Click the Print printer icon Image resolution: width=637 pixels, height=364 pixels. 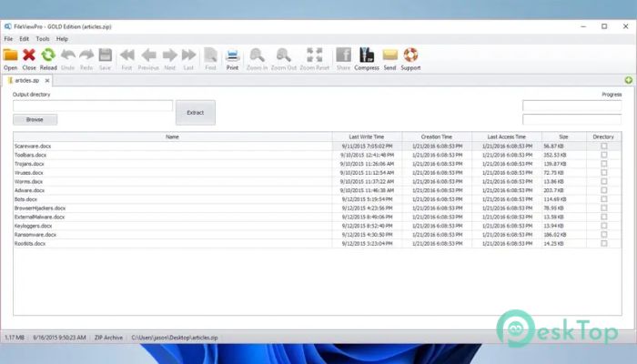(232, 55)
